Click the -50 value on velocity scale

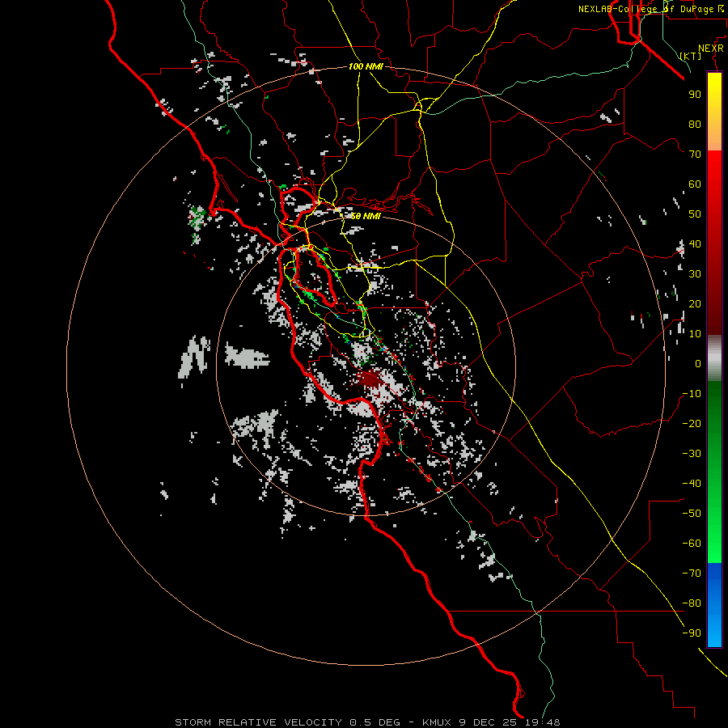pyautogui.click(x=692, y=513)
